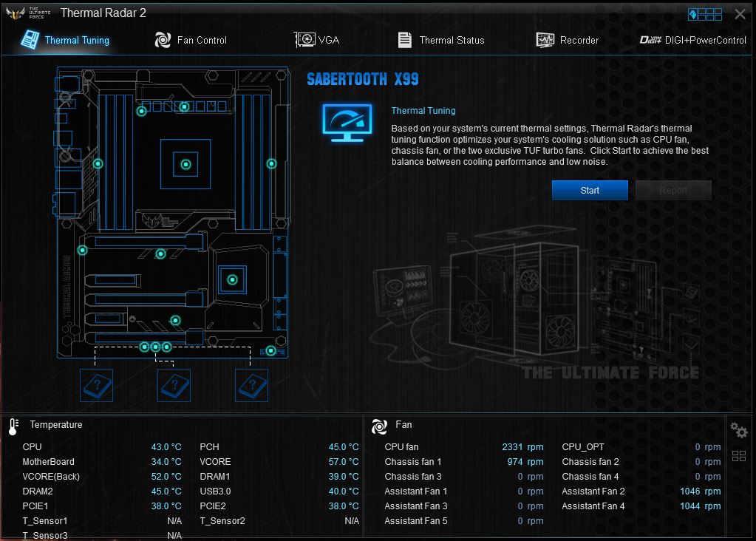756x541 pixels.
Task: Click PCIE1 temperature row label
Action: click(35, 506)
